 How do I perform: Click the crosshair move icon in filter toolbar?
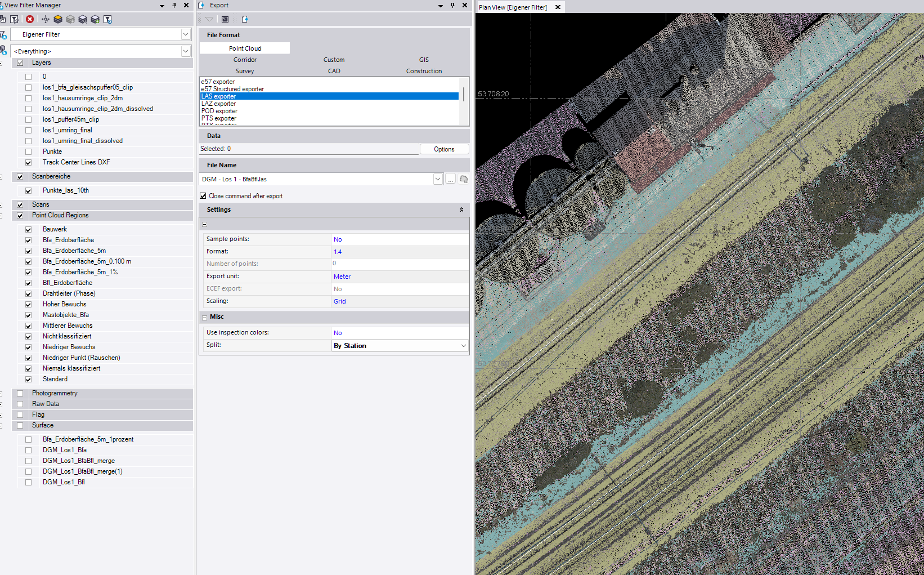[x=46, y=19]
